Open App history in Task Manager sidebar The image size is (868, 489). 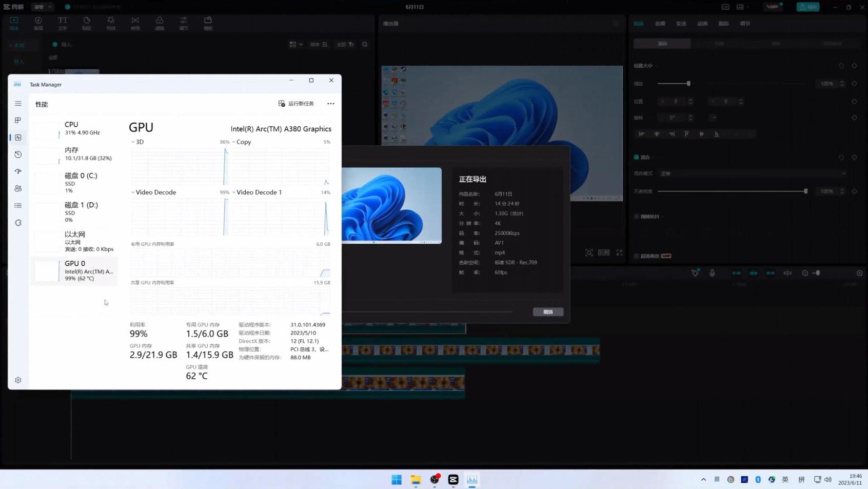pos(18,154)
